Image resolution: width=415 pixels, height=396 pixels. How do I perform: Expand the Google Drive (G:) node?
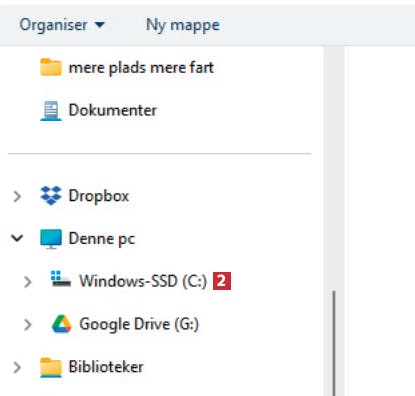(x=28, y=324)
